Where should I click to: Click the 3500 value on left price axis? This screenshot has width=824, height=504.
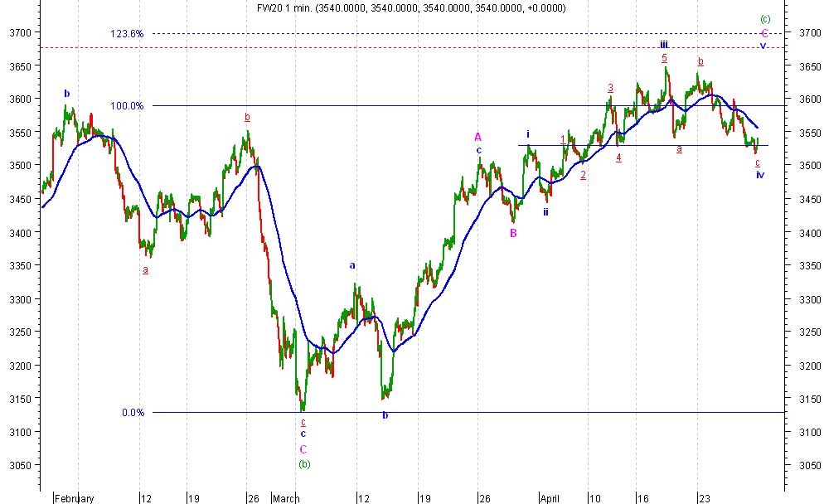point(21,165)
